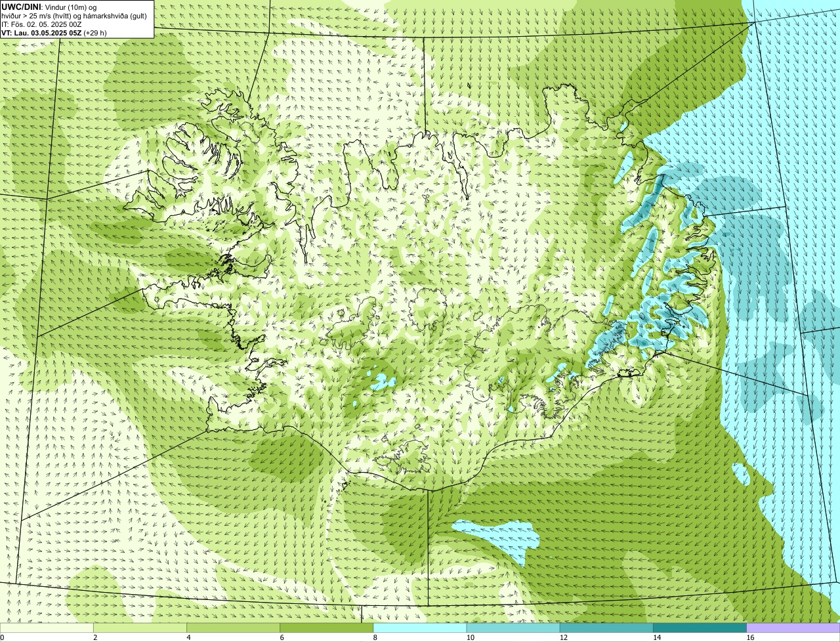Viewport: 840px width, 642px height.
Task: Click the 4–6 m/s green legend swatch
Action: point(234,628)
